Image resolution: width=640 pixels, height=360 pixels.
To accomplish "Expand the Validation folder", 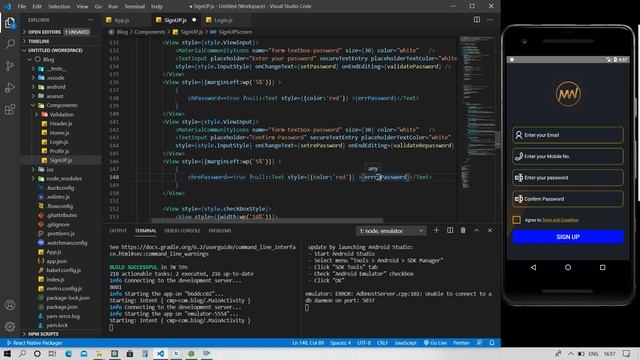I will tap(60, 114).
